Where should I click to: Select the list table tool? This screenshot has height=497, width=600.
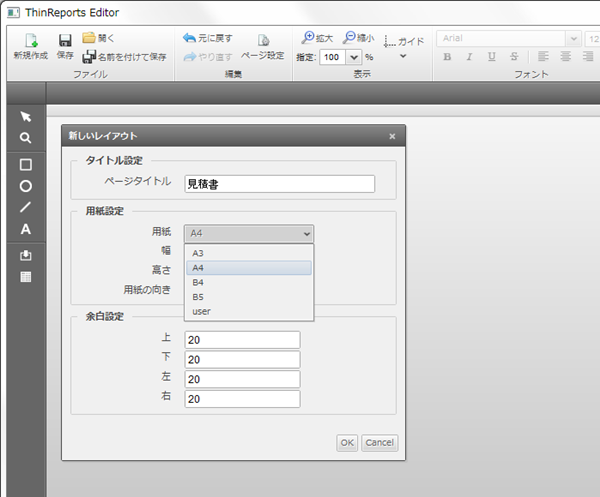coord(26,276)
